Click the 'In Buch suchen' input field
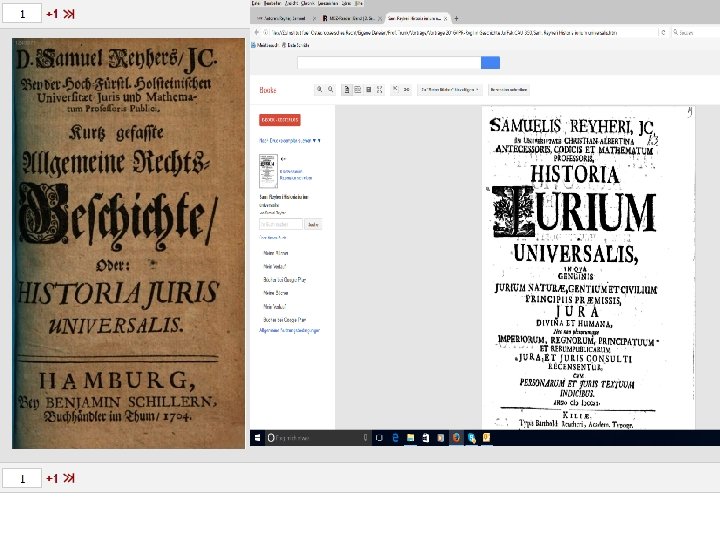The width and height of the screenshot is (720, 540). (x=281, y=224)
